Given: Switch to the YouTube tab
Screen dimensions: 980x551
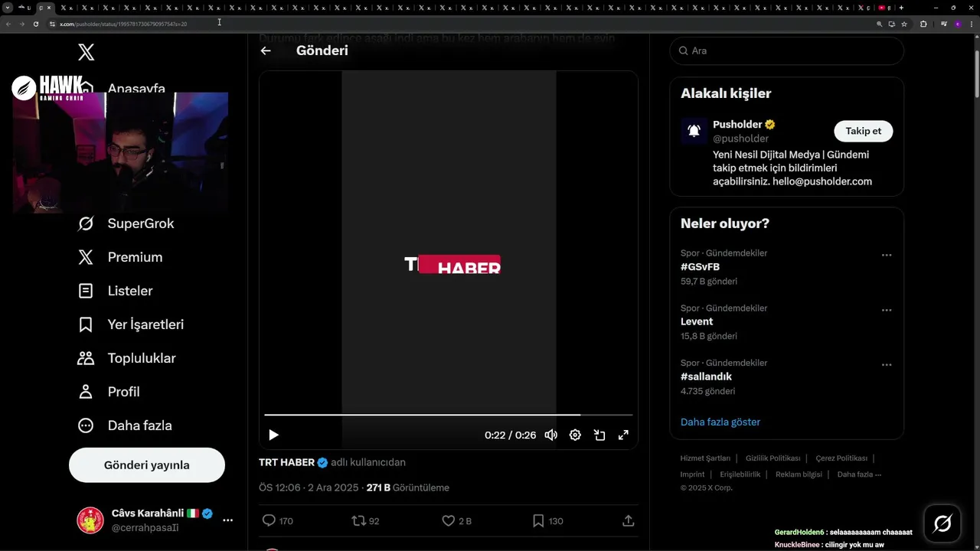Looking at the screenshot, I should tap(884, 8).
